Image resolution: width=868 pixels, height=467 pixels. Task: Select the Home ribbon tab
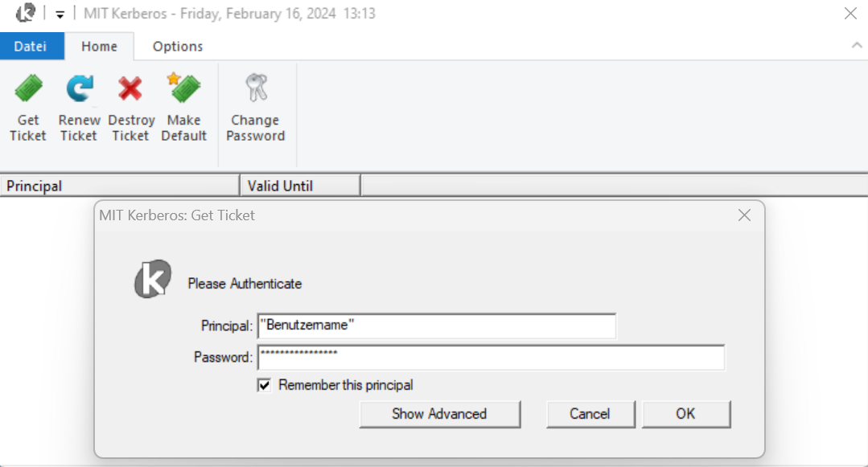99,46
